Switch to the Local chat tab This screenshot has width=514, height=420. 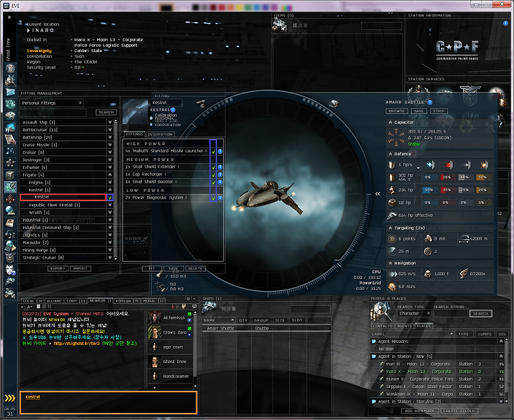(x=32, y=301)
